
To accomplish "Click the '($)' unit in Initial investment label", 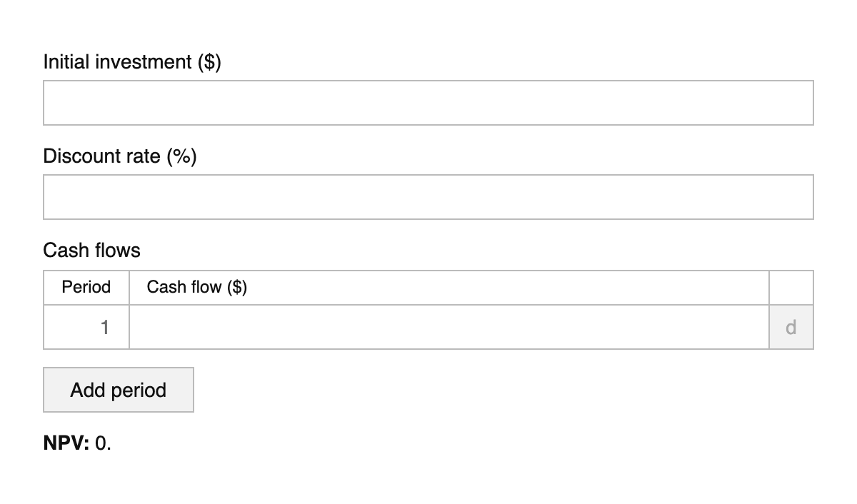I will click(x=209, y=62).
